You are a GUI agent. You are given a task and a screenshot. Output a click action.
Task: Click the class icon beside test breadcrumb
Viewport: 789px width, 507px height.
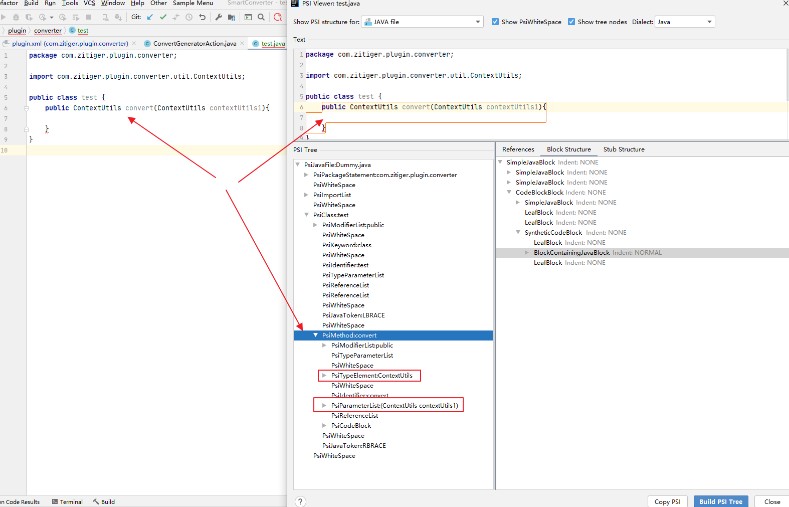72,31
